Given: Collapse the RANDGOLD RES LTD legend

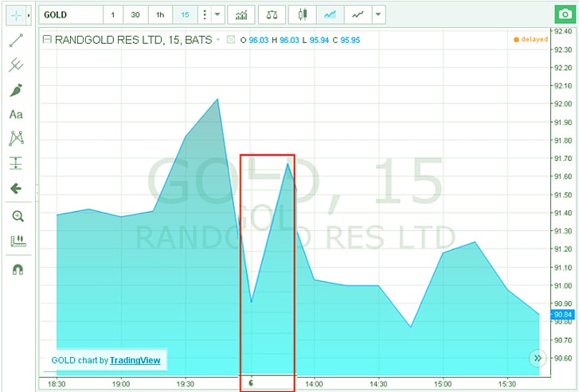Looking at the screenshot, I should pos(47,39).
